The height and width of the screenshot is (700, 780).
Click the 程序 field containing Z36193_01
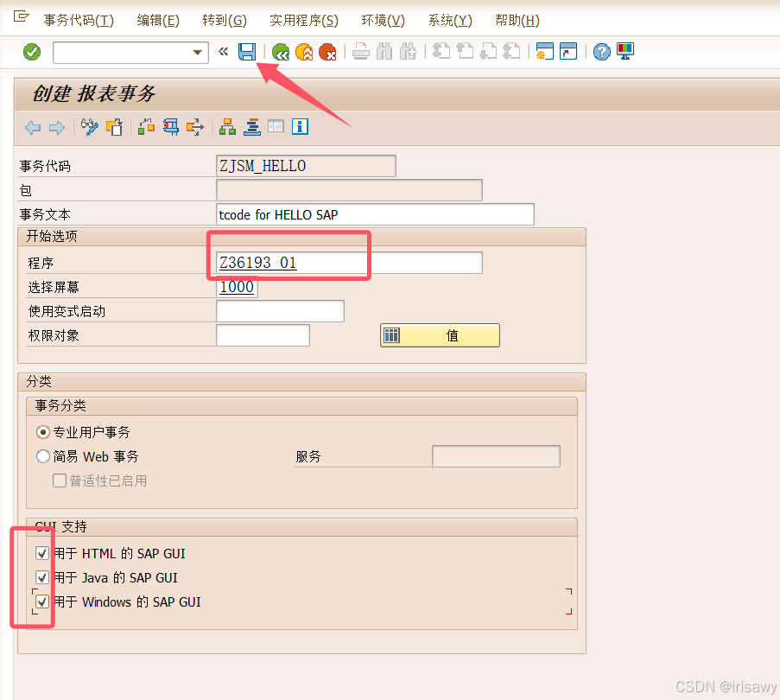click(349, 263)
